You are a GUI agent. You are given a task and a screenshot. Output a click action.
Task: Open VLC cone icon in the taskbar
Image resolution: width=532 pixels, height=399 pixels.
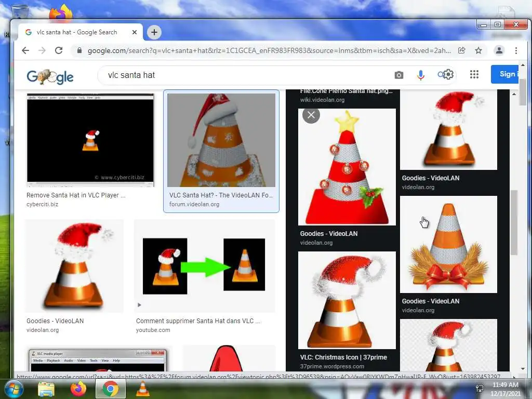pyautogui.click(x=142, y=389)
